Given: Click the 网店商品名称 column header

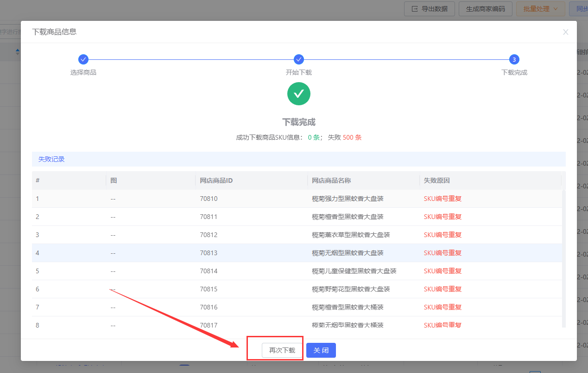Looking at the screenshot, I should coord(331,180).
